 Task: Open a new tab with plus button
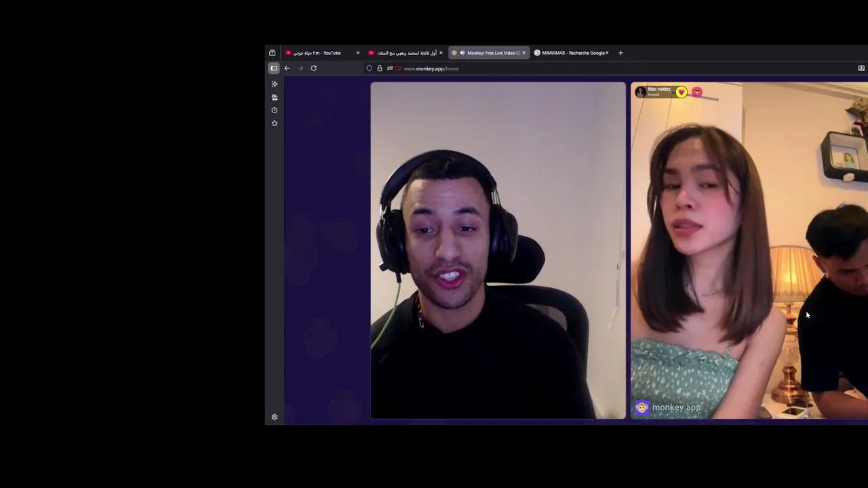point(620,53)
